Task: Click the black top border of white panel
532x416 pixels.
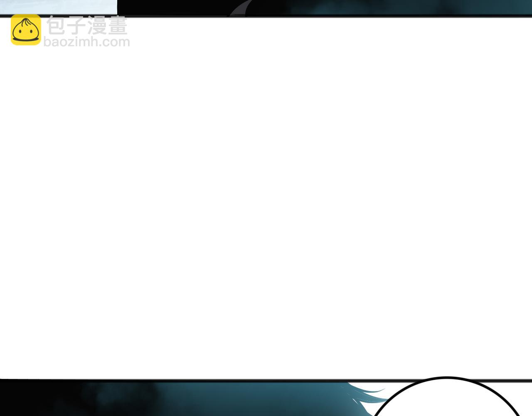Action: (332, 16)
